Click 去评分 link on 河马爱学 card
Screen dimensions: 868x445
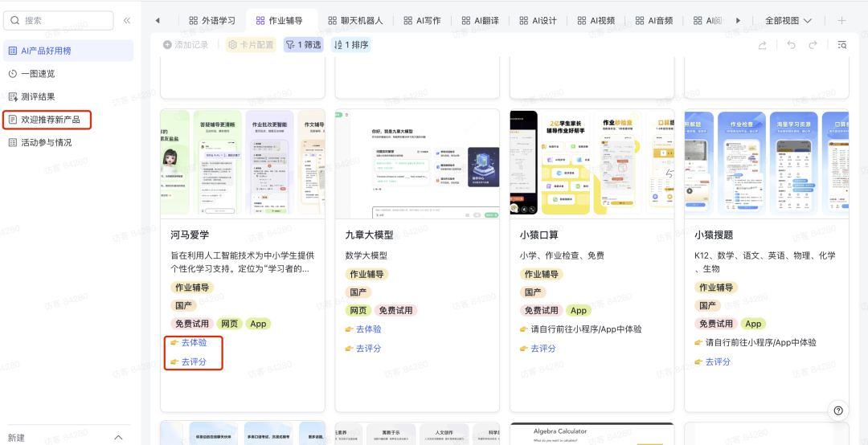[x=194, y=362]
